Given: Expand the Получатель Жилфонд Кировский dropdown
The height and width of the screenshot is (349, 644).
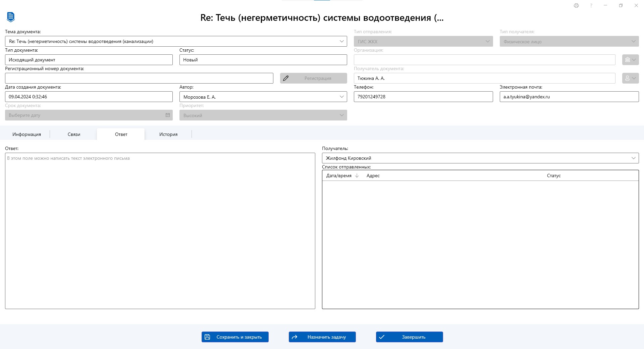Looking at the screenshot, I should (633, 158).
